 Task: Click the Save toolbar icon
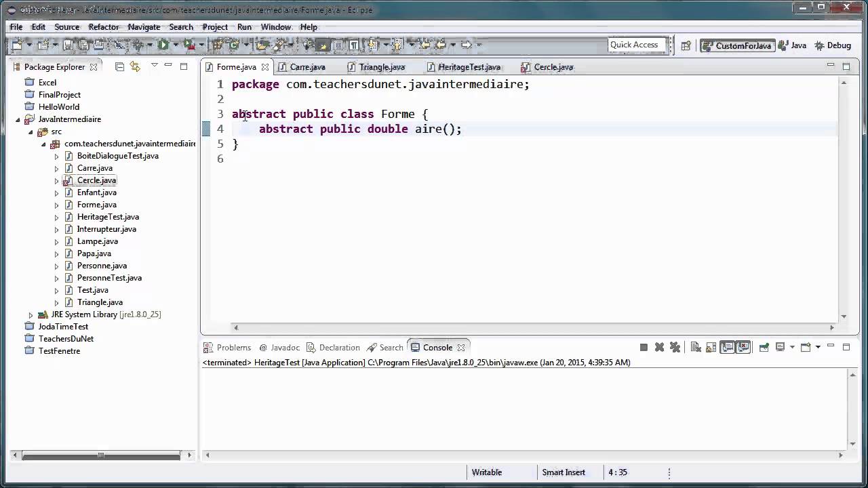point(68,45)
